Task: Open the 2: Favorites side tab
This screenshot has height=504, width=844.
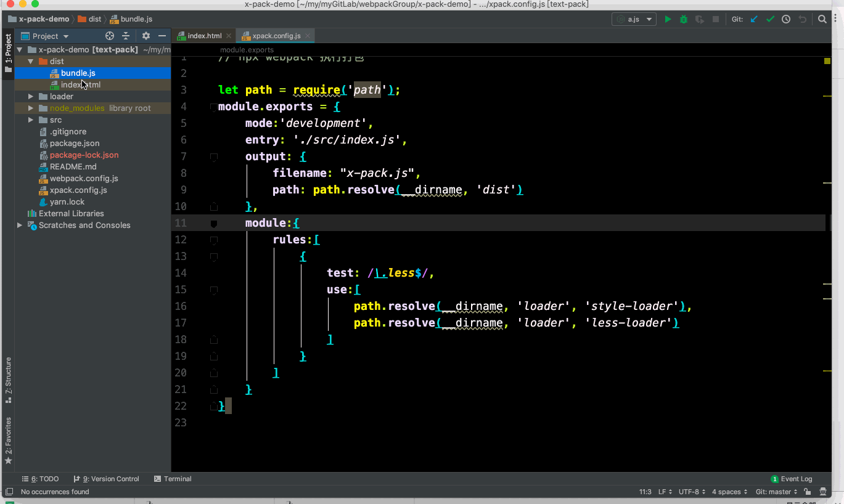Action: pos(8,440)
